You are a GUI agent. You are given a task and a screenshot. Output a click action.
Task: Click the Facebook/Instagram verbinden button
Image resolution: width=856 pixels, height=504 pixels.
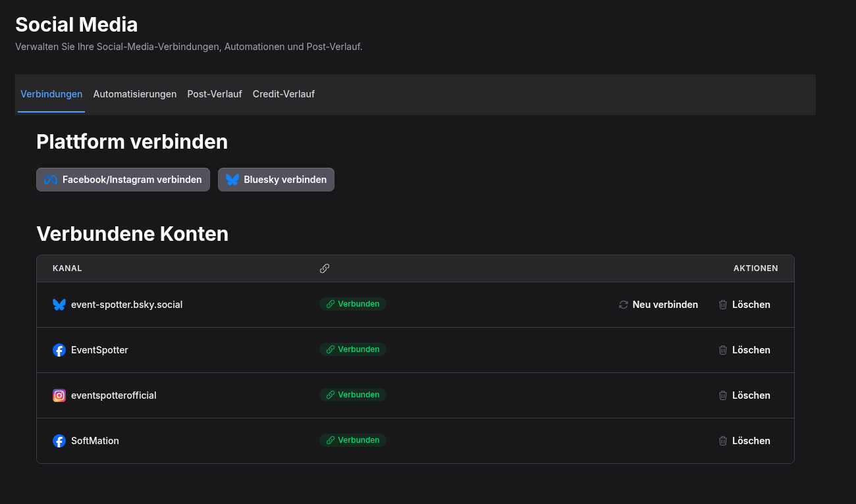click(123, 179)
